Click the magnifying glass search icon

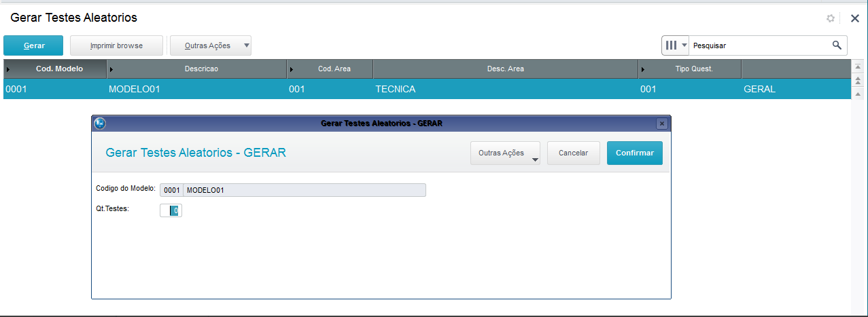(x=837, y=45)
